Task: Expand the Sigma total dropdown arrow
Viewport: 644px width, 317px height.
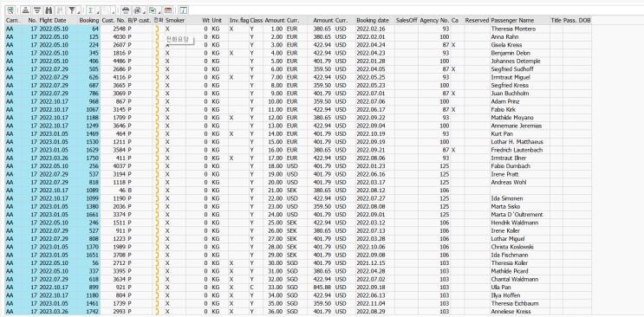Action: [98, 11]
